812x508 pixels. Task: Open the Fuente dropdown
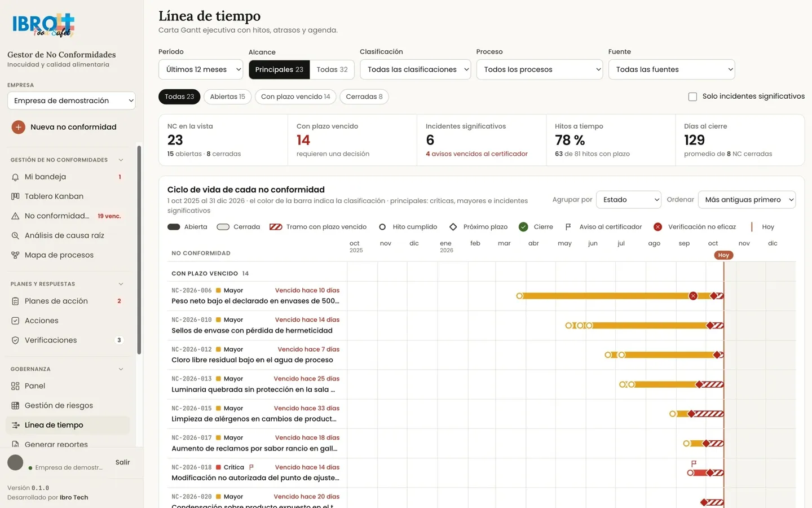click(x=672, y=69)
